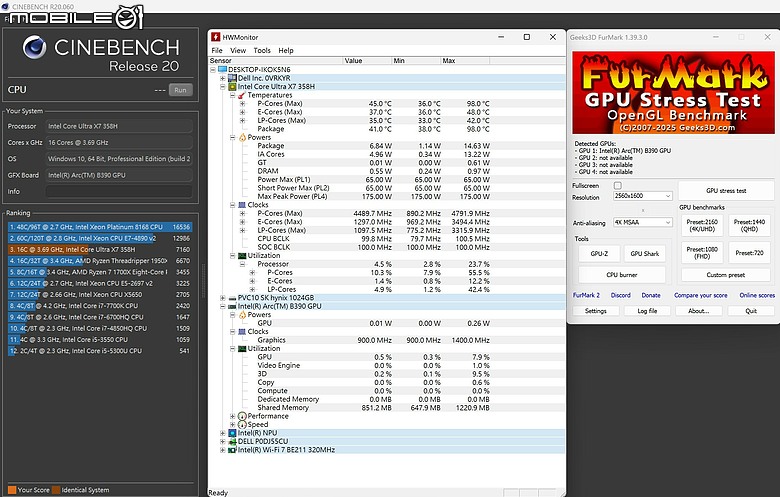Expand the Dell Inc. 0VRKYR node
Screen dimensions: 780x497
[223, 78]
